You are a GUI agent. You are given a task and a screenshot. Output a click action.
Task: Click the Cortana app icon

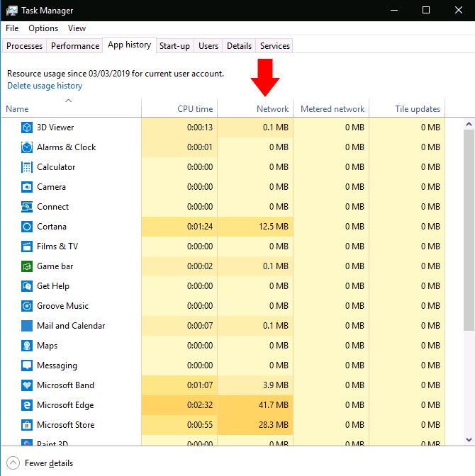coord(27,227)
